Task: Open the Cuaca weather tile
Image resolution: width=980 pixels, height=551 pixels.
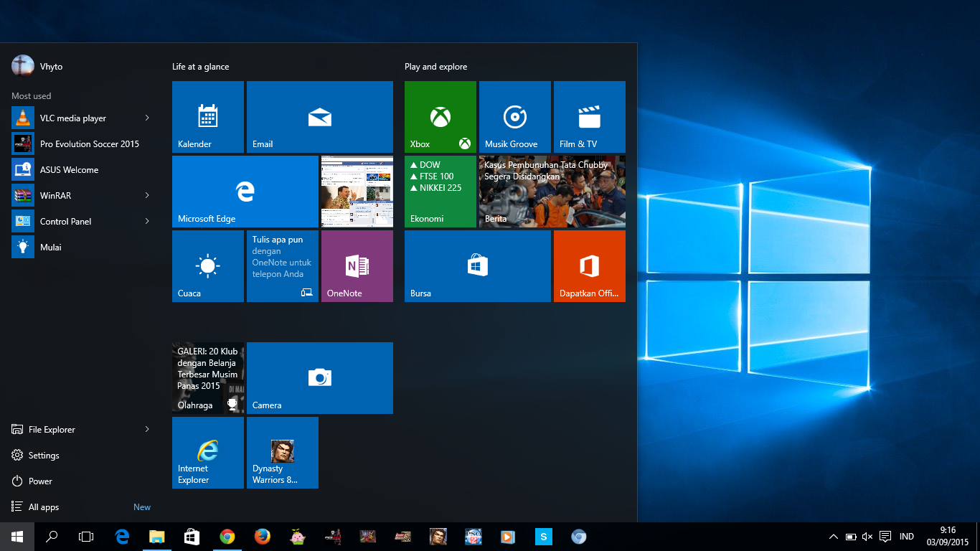Action: point(208,266)
